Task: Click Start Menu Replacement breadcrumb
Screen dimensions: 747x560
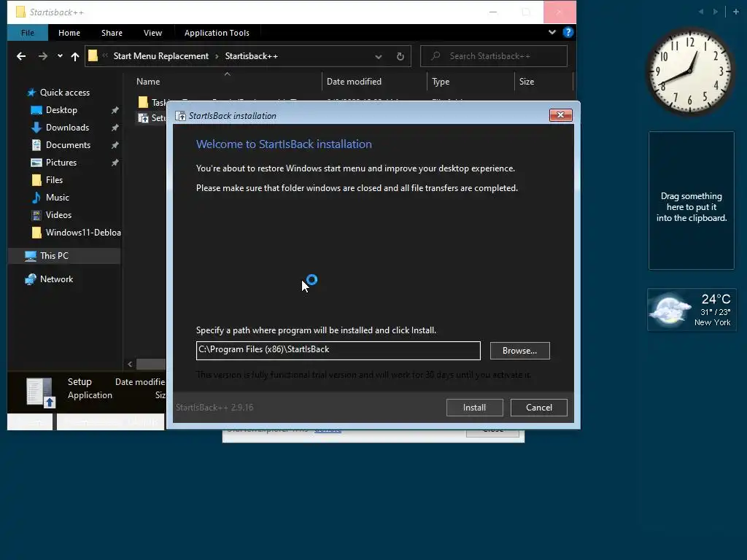Action: pyautogui.click(x=161, y=56)
